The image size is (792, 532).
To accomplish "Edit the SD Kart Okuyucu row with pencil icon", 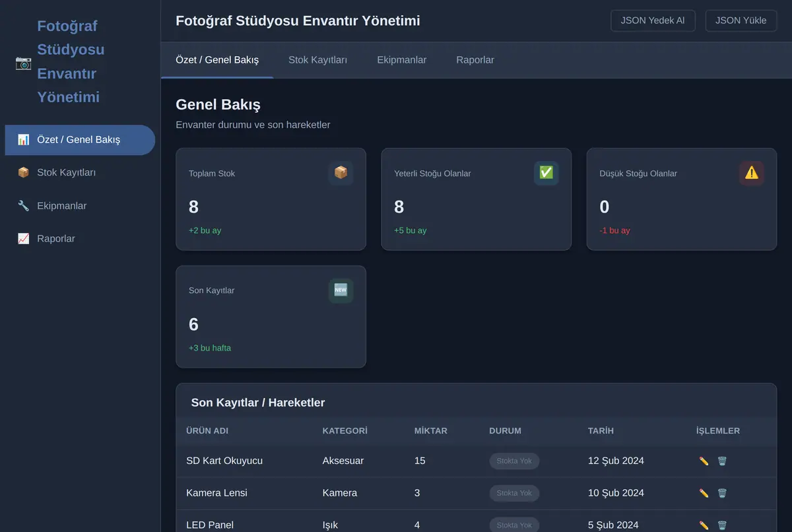I will (x=704, y=461).
